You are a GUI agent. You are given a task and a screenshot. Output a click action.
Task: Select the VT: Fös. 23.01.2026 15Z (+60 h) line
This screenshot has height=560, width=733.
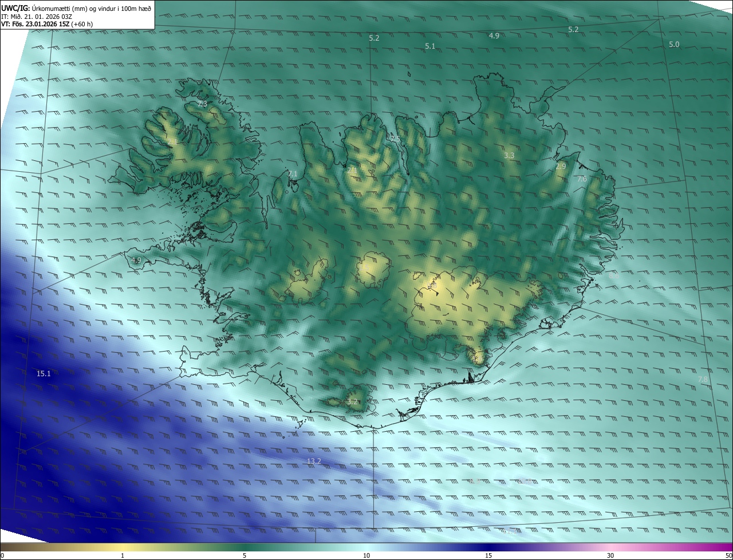pos(47,24)
